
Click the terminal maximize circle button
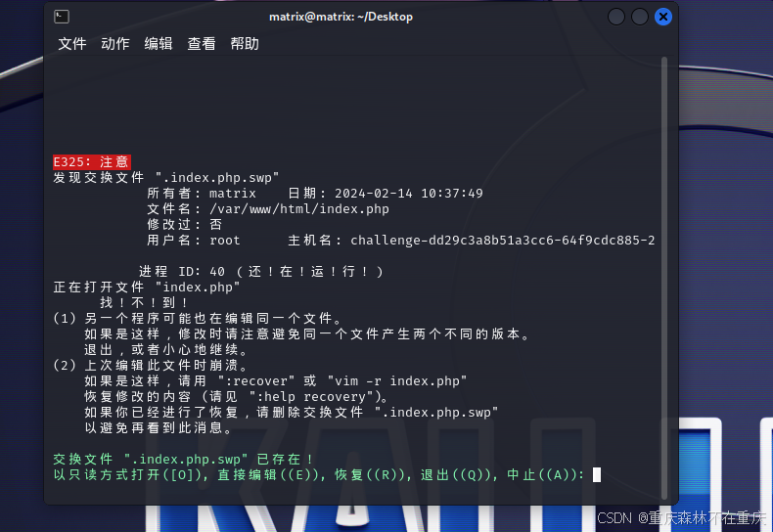[x=640, y=17]
